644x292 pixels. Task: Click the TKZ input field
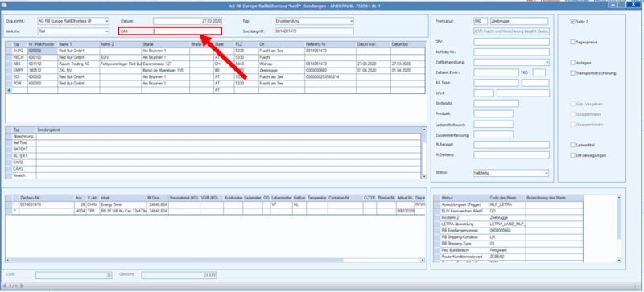point(539,72)
